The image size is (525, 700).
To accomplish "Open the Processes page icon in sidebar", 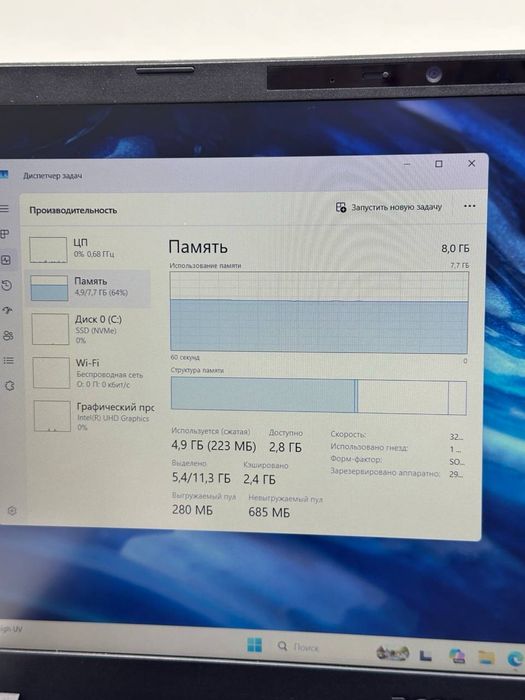I will pyautogui.click(x=4, y=234).
